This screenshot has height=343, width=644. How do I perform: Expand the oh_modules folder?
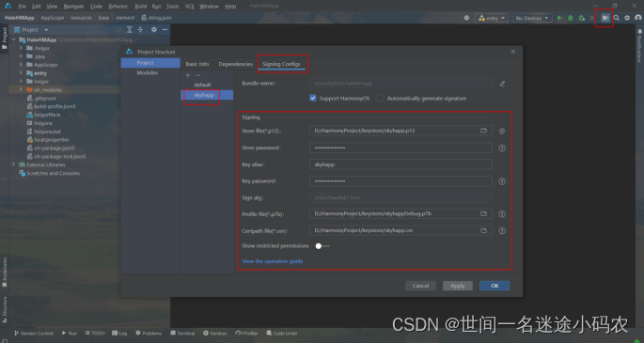click(21, 89)
